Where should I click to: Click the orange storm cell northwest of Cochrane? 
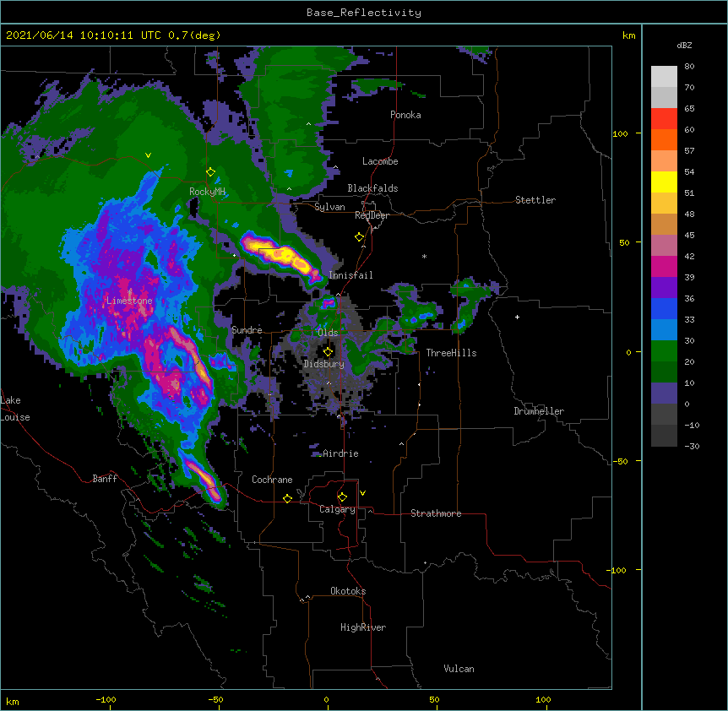click(x=203, y=479)
